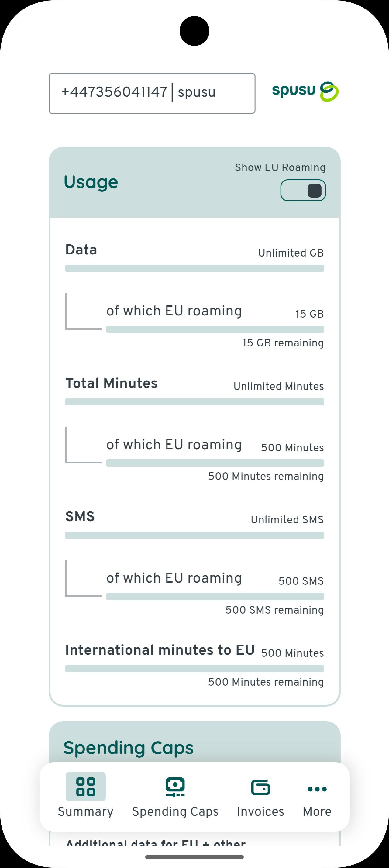Screen dimensions: 389x868
Task: Tap the home gesture bar at bottom
Action: point(194,857)
